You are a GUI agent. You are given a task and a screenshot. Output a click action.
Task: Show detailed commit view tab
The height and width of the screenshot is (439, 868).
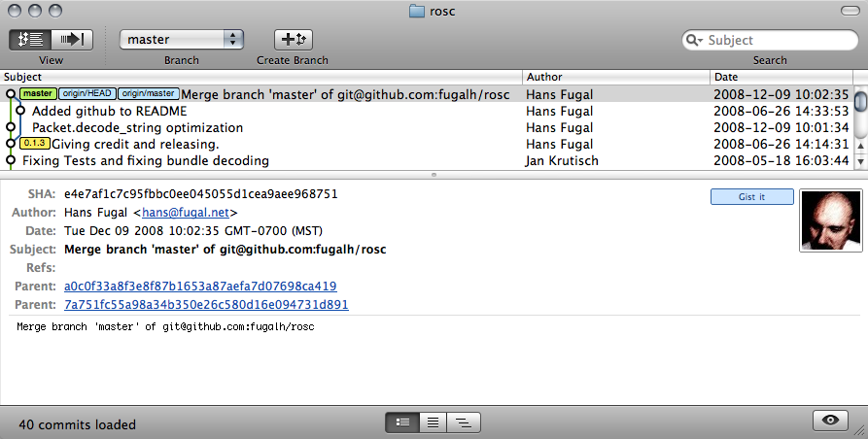pyautogui.click(x=402, y=422)
